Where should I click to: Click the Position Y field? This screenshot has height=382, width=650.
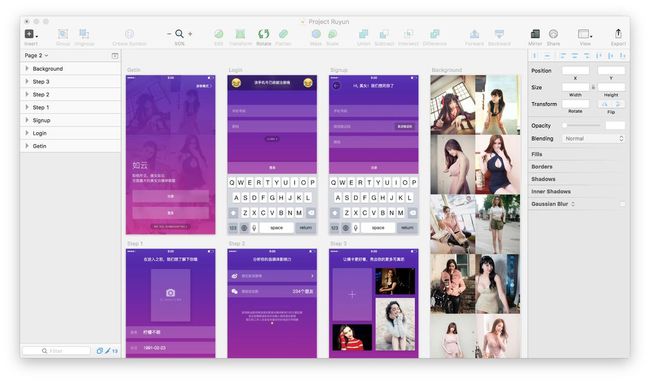click(x=611, y=70)
